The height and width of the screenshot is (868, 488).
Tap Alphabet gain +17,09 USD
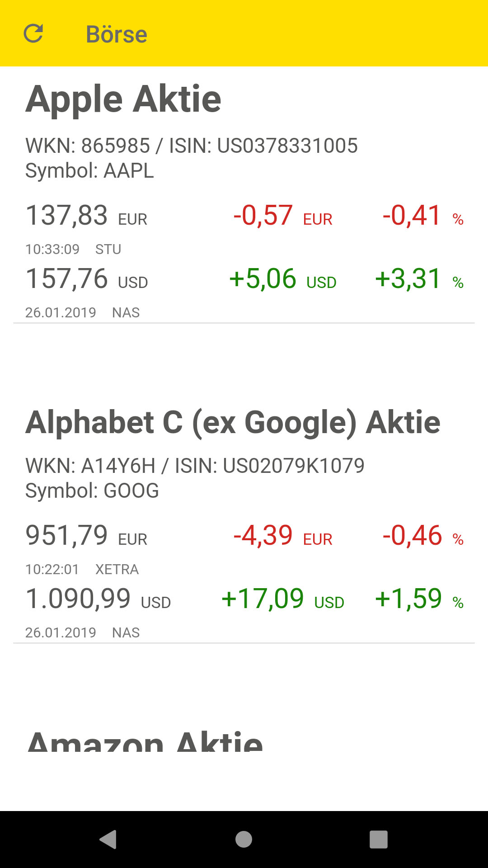(x=282, y=599)
